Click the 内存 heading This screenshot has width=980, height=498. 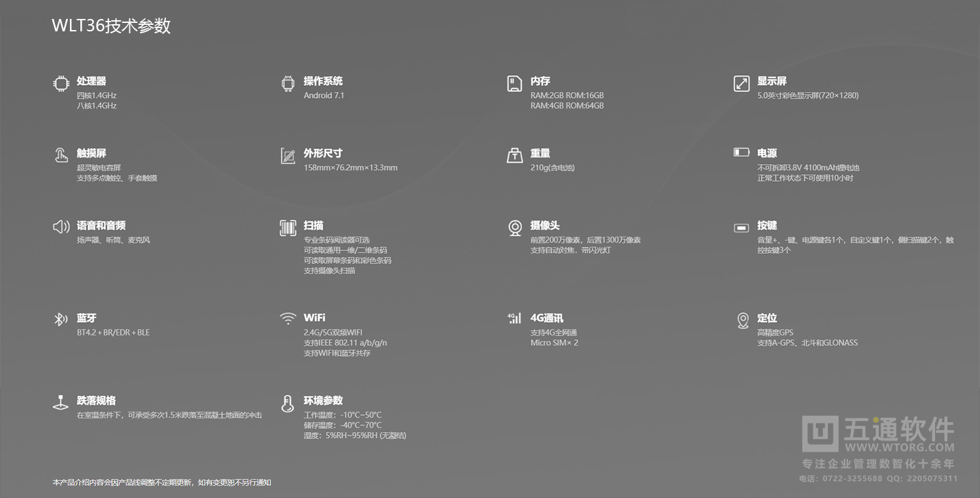(x=540, y=81)
